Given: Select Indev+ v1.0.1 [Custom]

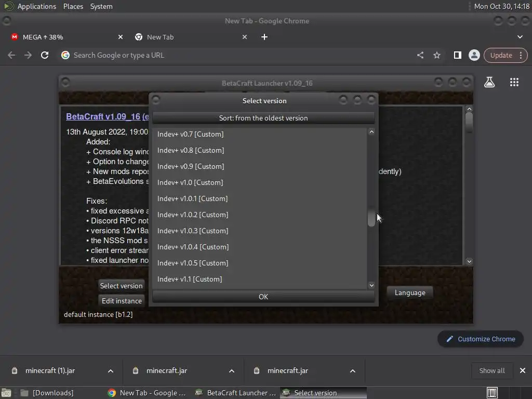Looking at the screenshot, I should pos(260,199).
